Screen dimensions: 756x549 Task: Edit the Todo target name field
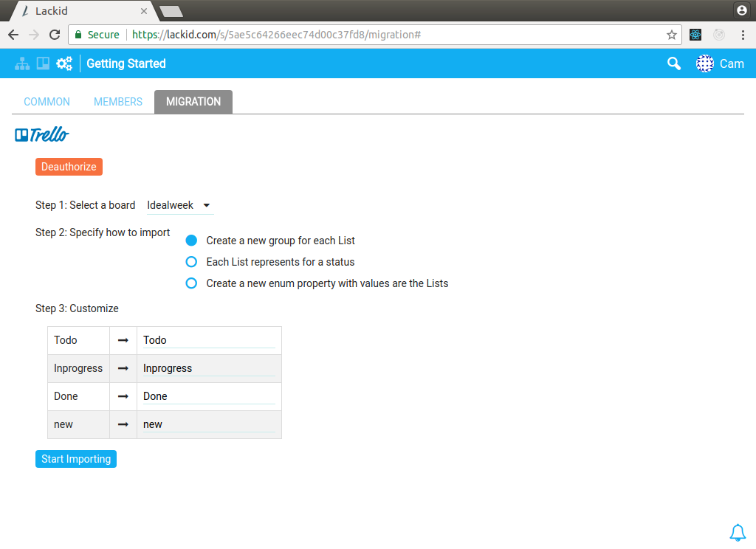(209, 340)
